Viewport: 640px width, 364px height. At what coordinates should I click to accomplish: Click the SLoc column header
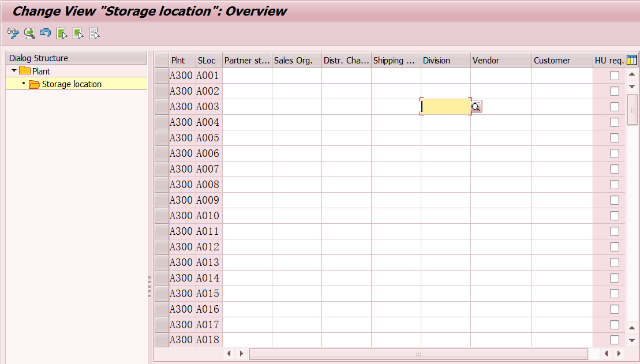pos(209,61)
